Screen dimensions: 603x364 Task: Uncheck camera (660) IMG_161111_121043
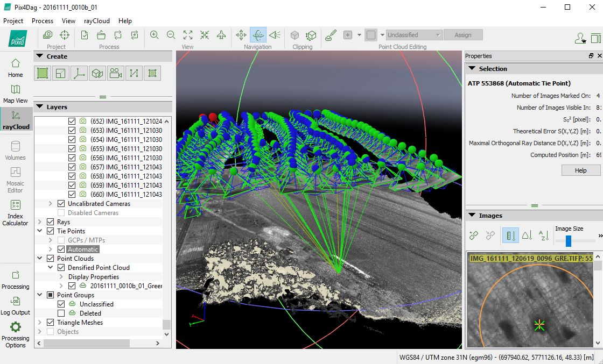pos(72,194)
